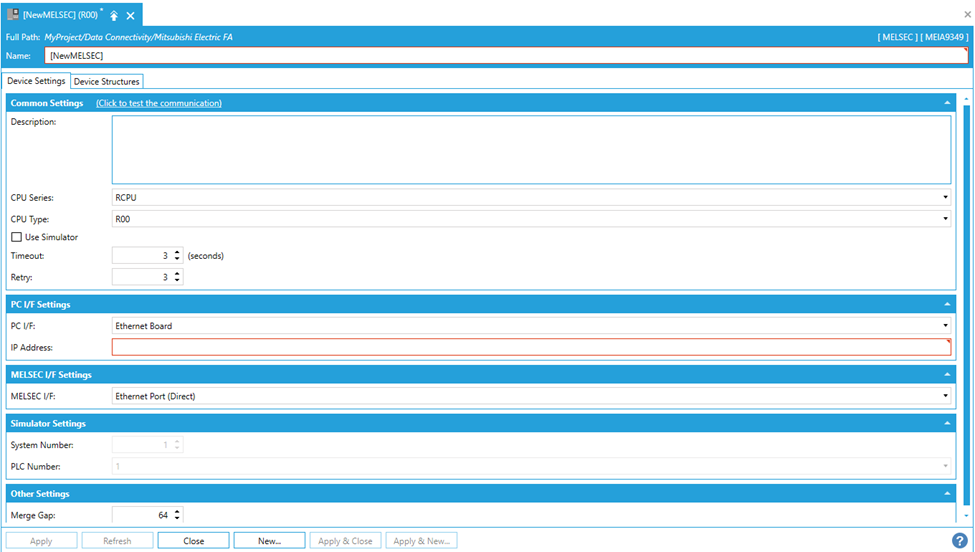Click the (seconds) label next to Timeout
This screenshot has width=975, height=552.
(x=206, y=255)
